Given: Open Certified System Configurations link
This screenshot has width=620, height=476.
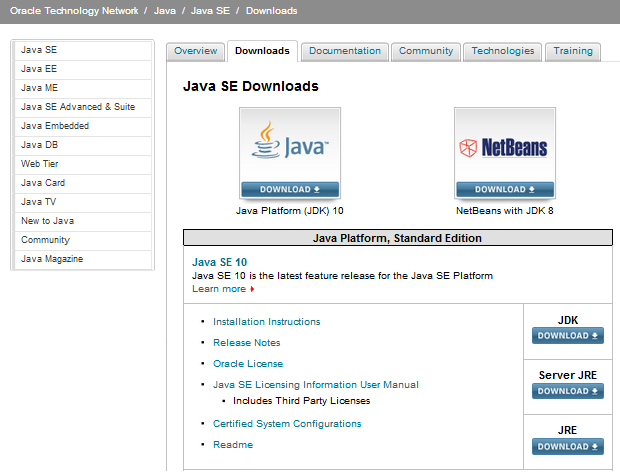Looking at the screenshot, I should 287,424.
